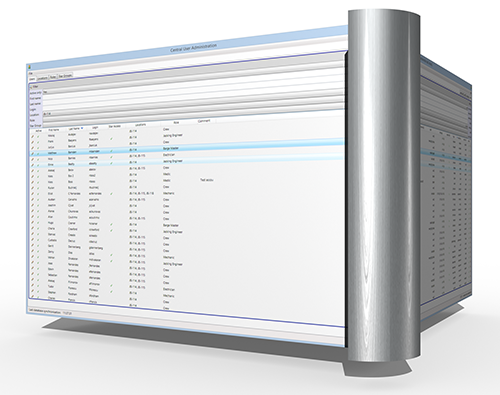The width and height of the screenshot is (500, 395).
Task: Sort by the Star Access column header
Action: [115, 126]
